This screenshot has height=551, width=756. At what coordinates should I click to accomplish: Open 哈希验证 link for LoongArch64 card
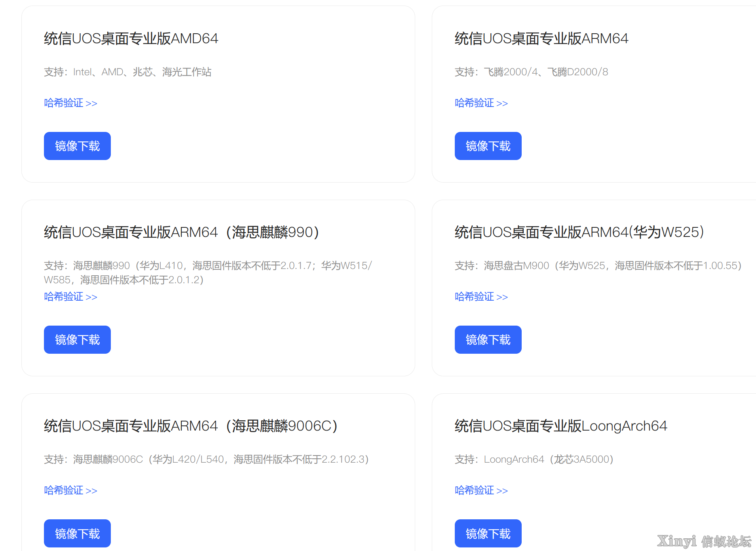(x=481, y=490)
